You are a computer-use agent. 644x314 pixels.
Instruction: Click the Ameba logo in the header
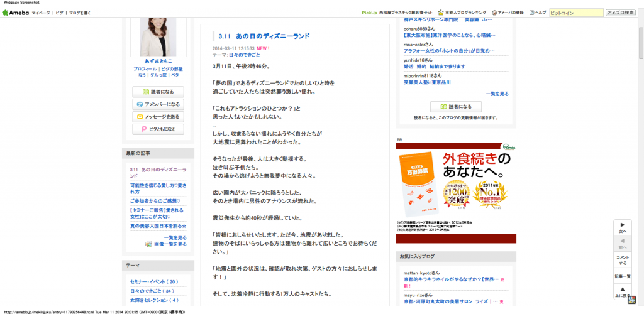tap(16, 13)
